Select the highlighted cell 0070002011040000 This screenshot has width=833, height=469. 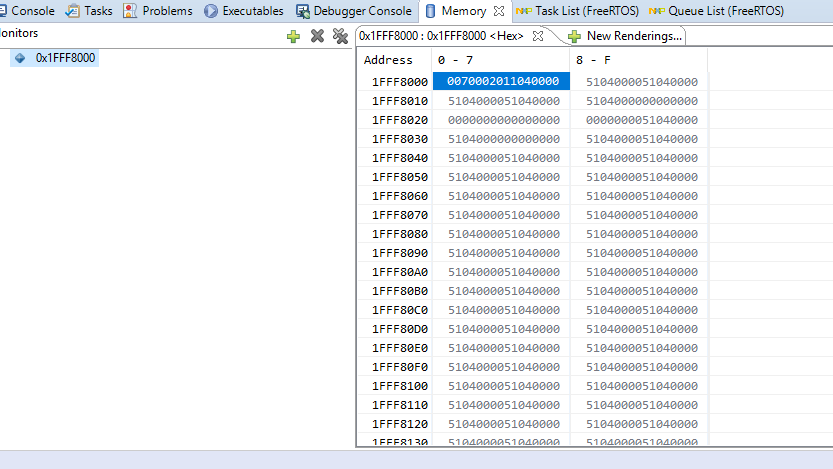(502, 81)
